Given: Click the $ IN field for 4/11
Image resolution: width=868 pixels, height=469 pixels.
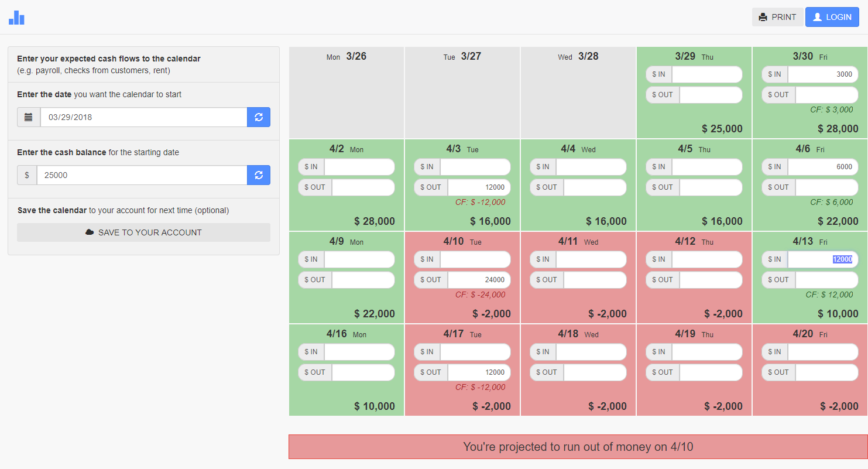Looking at the screenshot, I should [591, 259].
